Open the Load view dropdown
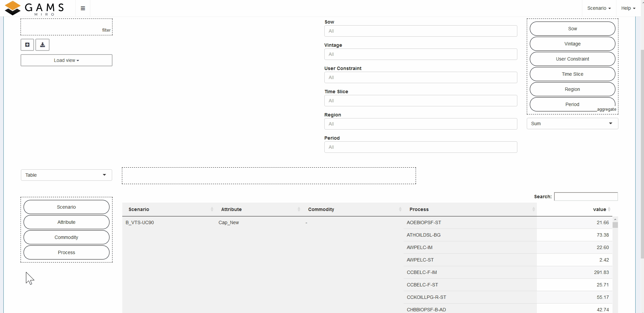 coord(66,61)
